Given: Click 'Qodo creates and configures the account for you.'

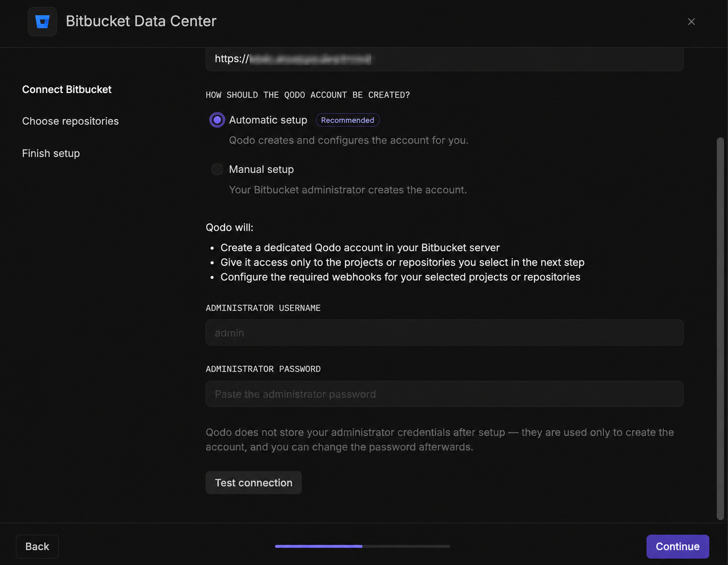Looking at the screenshot, I should pos(348,140).
